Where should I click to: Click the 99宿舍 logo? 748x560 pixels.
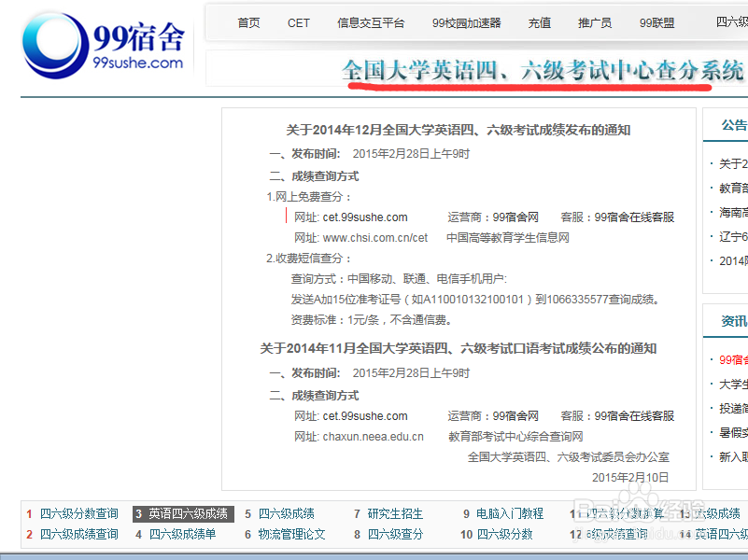coord(103,47)
